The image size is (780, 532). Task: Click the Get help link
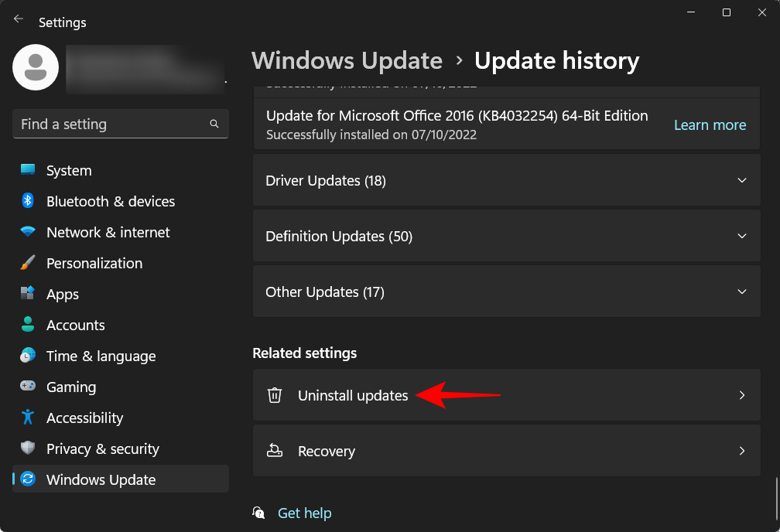click(304, 513)
